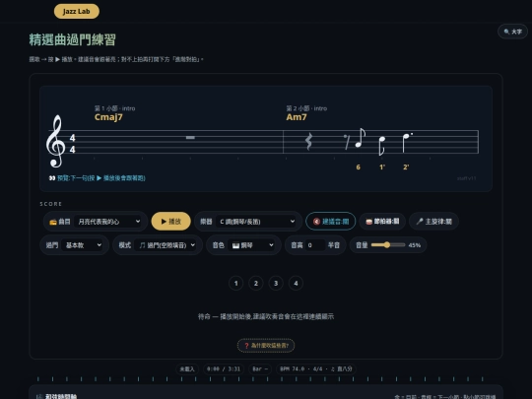Click the 未載入 not-loaded status pill
This screenshot has height=399, width=532.
coord(187,368)
